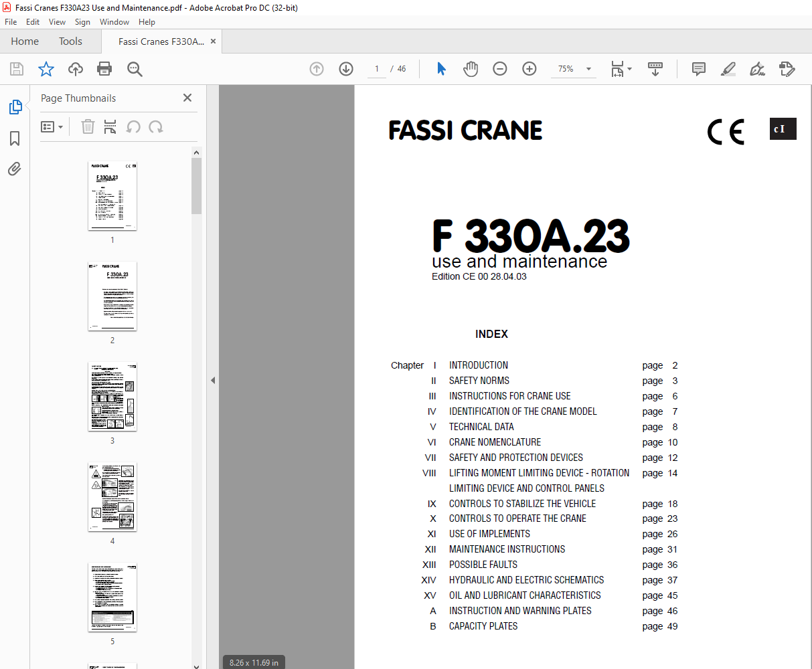Click the share/send file icon
Screen dimensions: 812x669
787,69
